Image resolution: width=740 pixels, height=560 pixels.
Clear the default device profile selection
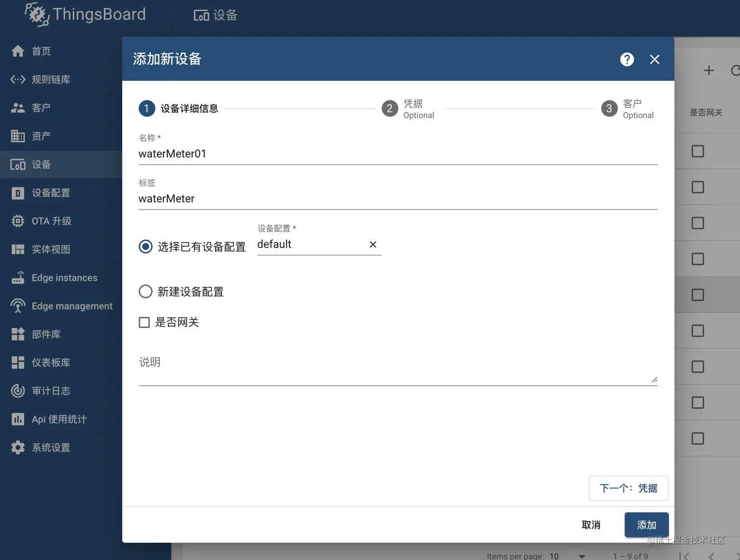[x=373, y=244]
